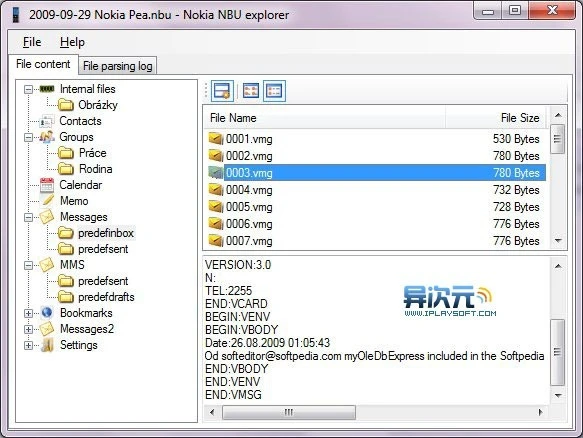Switch to details list view button
This screenshot has width=583, height=438.
(x=274, y=91)
